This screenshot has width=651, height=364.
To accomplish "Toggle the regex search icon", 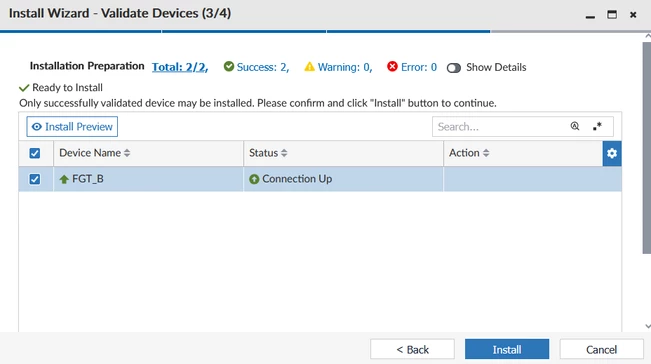I will pos(597,126).
